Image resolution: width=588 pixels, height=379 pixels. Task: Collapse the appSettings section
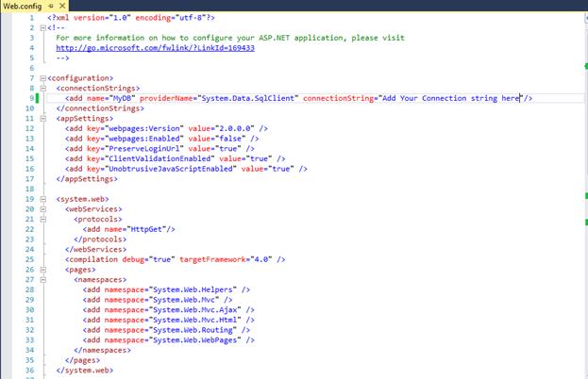pyautogui.click(x=42, y=119)
